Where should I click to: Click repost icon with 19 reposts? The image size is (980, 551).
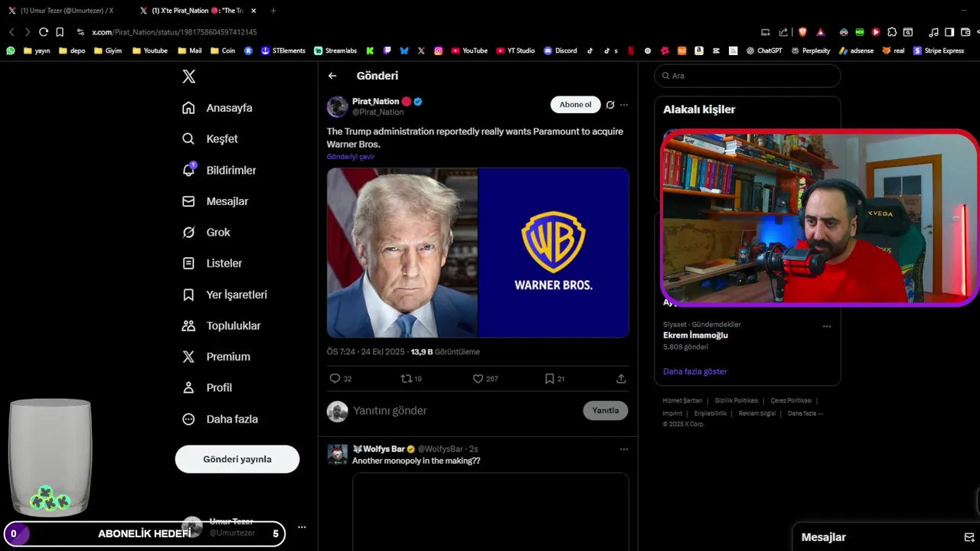pyautogui.click(x=407, y=379)
